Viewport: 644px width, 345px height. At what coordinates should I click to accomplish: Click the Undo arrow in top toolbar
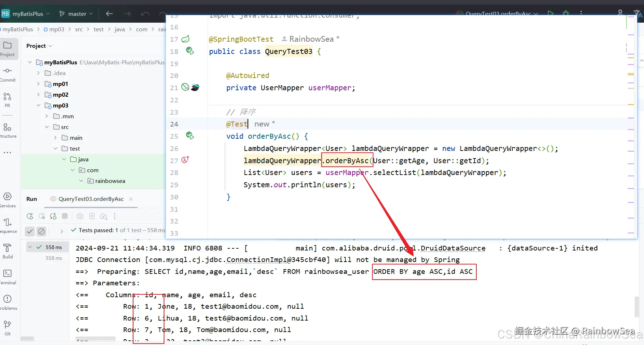click(145, 14)
